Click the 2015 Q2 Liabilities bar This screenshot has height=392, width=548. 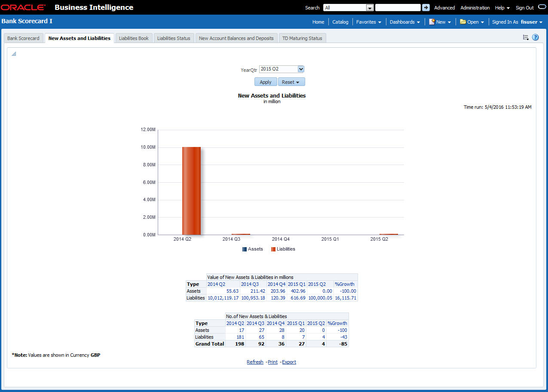[389, 234]
